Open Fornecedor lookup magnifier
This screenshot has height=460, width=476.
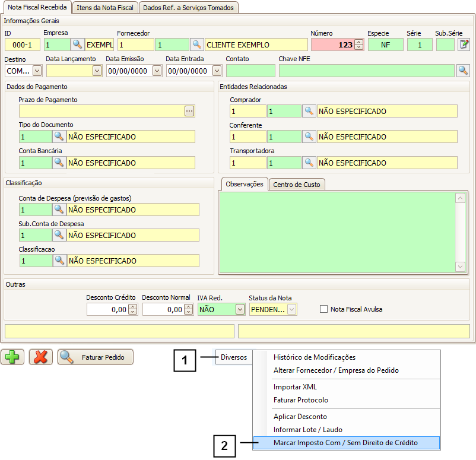click(197, 45)
